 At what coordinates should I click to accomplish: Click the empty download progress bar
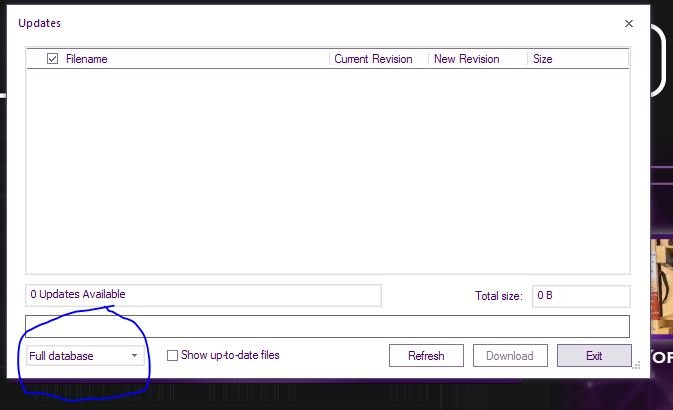click(x=328, y=326)
